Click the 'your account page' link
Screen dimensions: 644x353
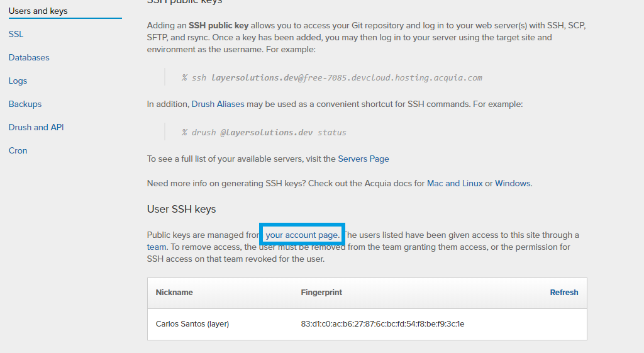pyautogui.click(x=302, y=235)
